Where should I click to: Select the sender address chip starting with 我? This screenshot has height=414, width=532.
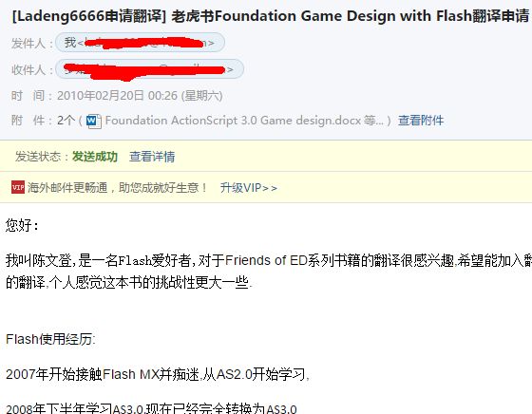[140, 43]
